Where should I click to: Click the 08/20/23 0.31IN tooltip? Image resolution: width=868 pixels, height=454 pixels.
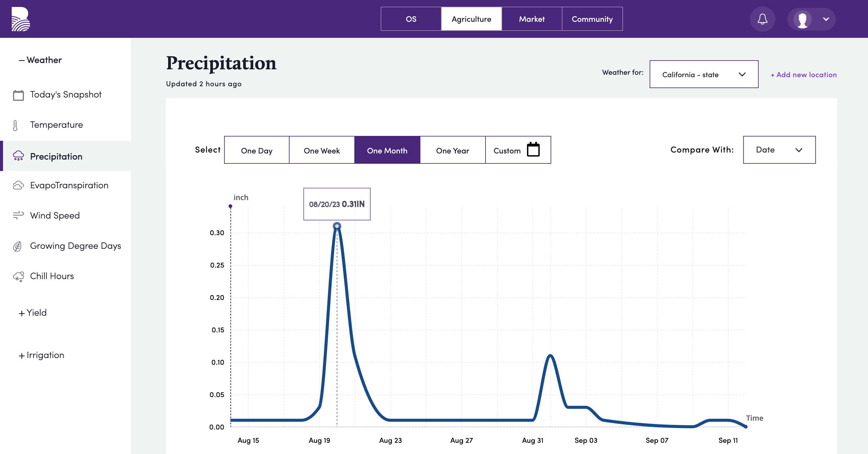click(x=336, y=204)
